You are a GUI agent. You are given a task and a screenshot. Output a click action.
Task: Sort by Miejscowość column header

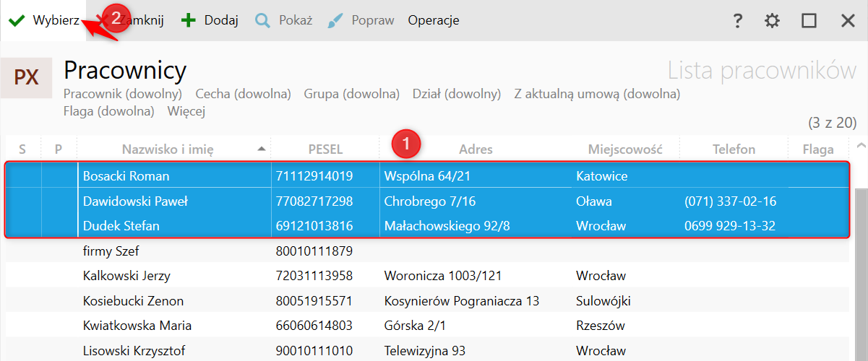pos(625,149)
